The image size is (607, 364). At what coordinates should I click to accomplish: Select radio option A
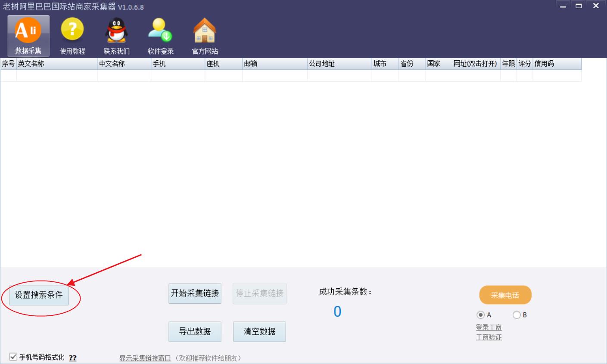point(480,315)
